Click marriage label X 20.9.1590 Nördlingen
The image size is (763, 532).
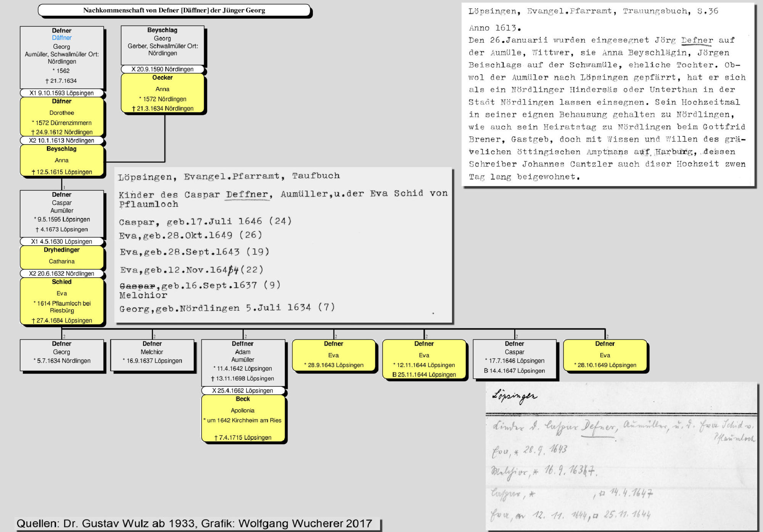point(163,69)
